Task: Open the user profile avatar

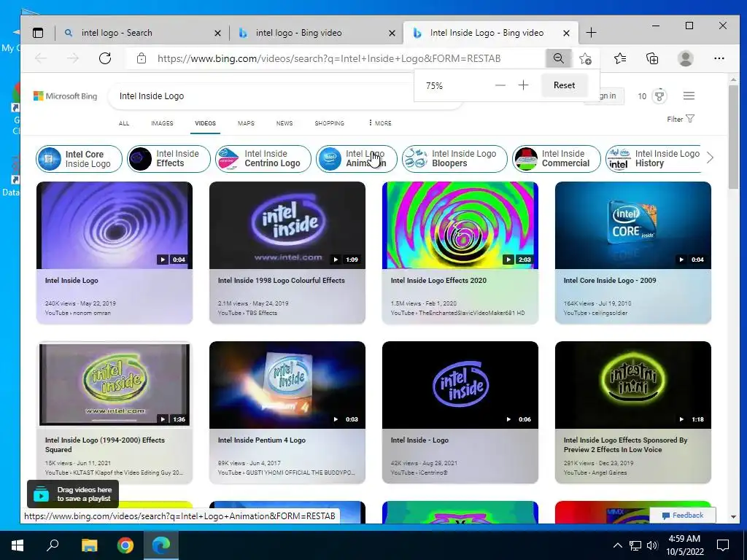Action: click(x=686, y=58)
